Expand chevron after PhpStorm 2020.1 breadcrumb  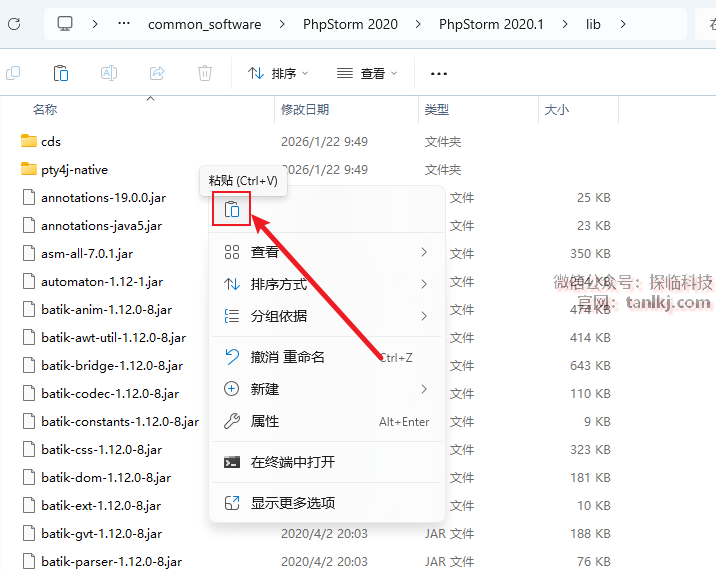[x=565, y=24]
